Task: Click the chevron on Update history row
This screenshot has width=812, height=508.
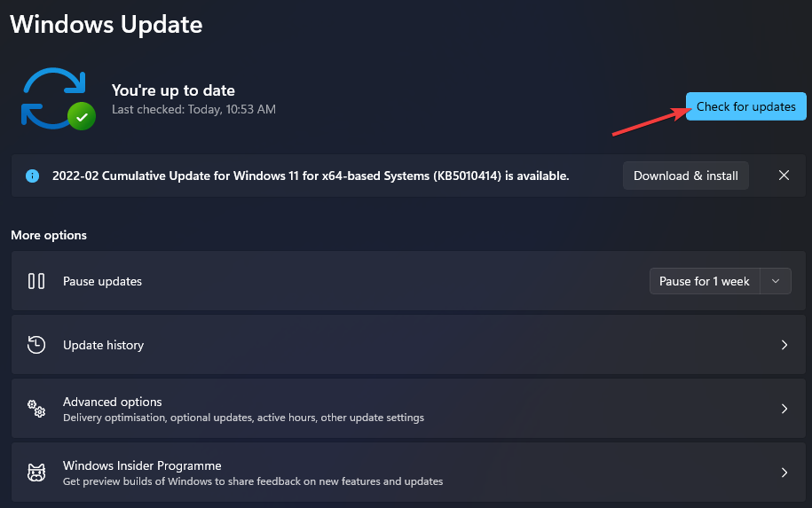Action: [x=784, y=345]
